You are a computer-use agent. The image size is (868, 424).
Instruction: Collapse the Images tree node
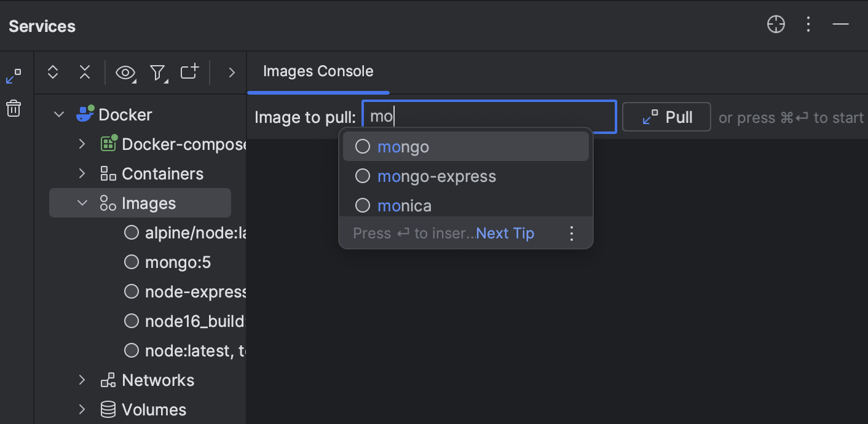click(x=82, y=203)
